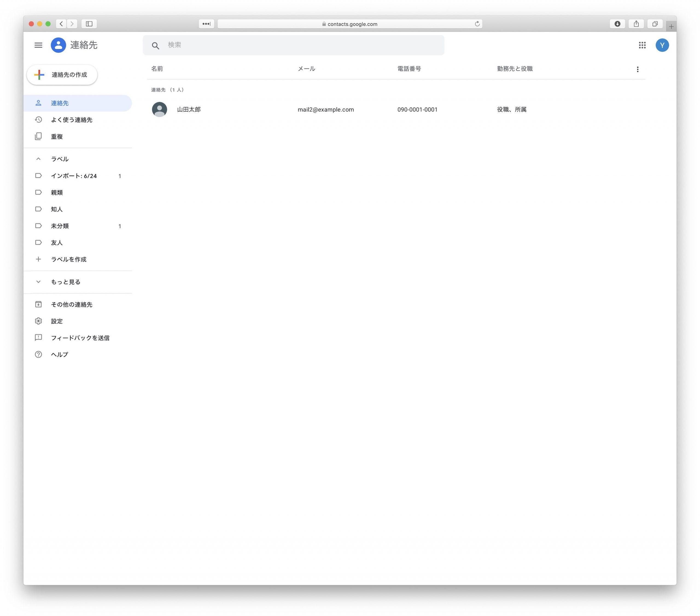Viewport: 700px width, 616px height.
Task: Open Help (ヘルプ) from the sidebar
Action: click(x=59, y=355)
